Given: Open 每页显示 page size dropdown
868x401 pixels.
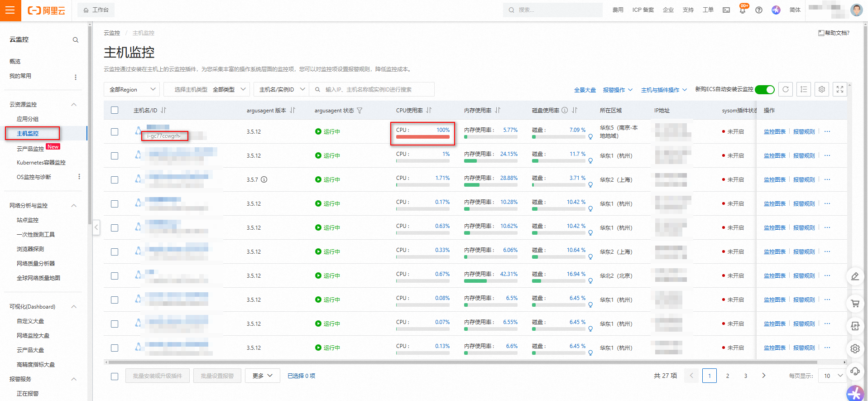Looking at the screenshot, I should tap(832, 376).
